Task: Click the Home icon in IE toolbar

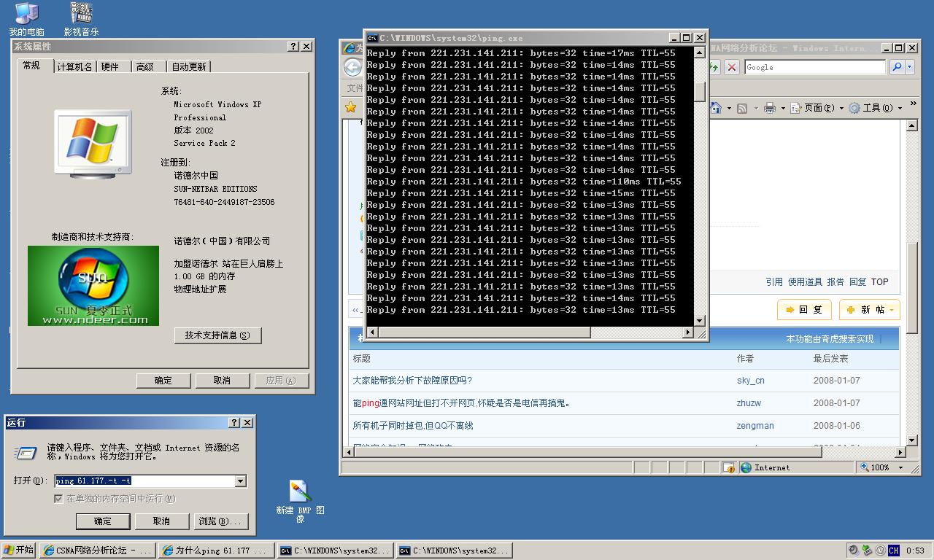Action: click(x=716, y=107)
